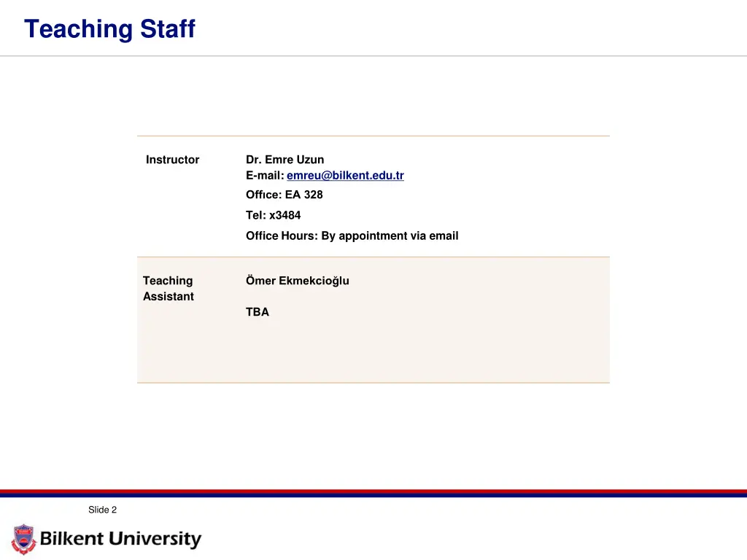747x560 pixels.
Task: Select the Office Hours appointment text
Action: [352, 236]
